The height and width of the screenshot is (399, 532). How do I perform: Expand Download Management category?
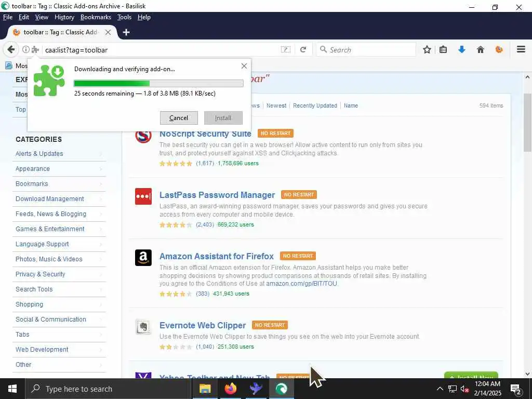pos(59,199)
